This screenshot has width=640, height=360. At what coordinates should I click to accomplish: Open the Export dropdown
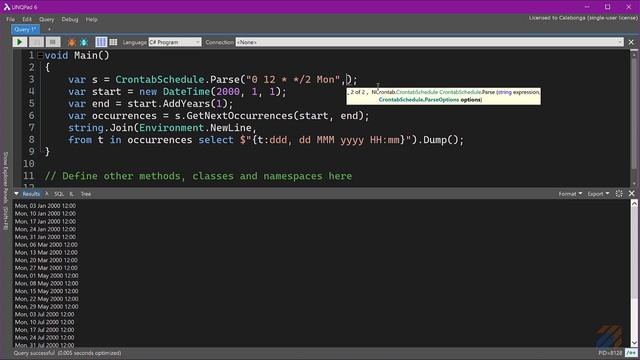[x=598, y=194]
